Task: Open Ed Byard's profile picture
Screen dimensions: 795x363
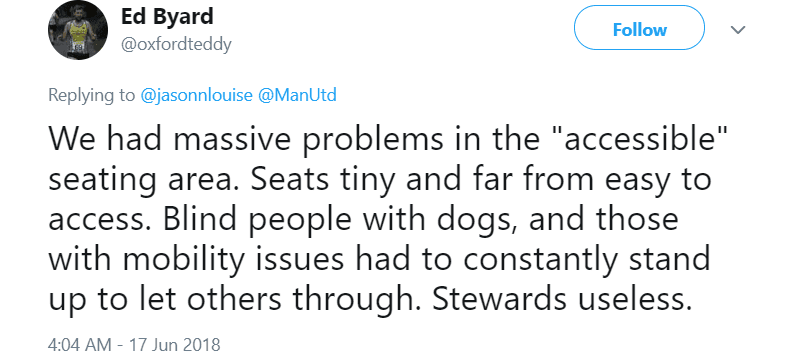Action: click(78, 30)
